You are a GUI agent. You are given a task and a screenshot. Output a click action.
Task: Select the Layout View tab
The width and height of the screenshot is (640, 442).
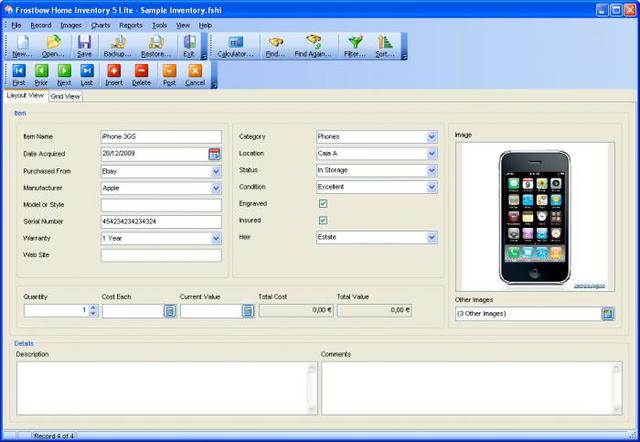click(25, 96)
